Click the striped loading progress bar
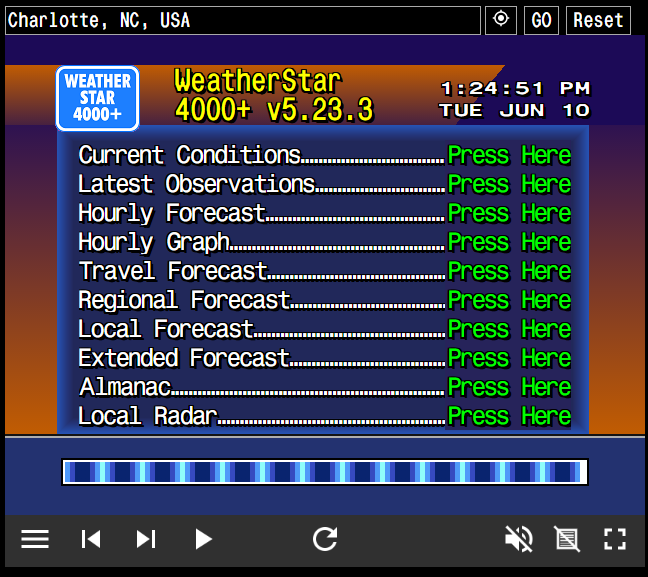Screen dimensions: 648x577 (x=325, y=472)
